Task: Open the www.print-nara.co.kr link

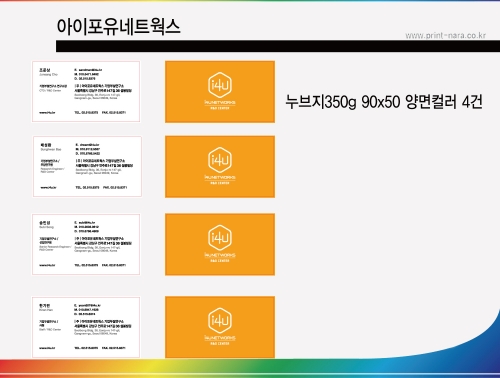Action: click(445, 35)
